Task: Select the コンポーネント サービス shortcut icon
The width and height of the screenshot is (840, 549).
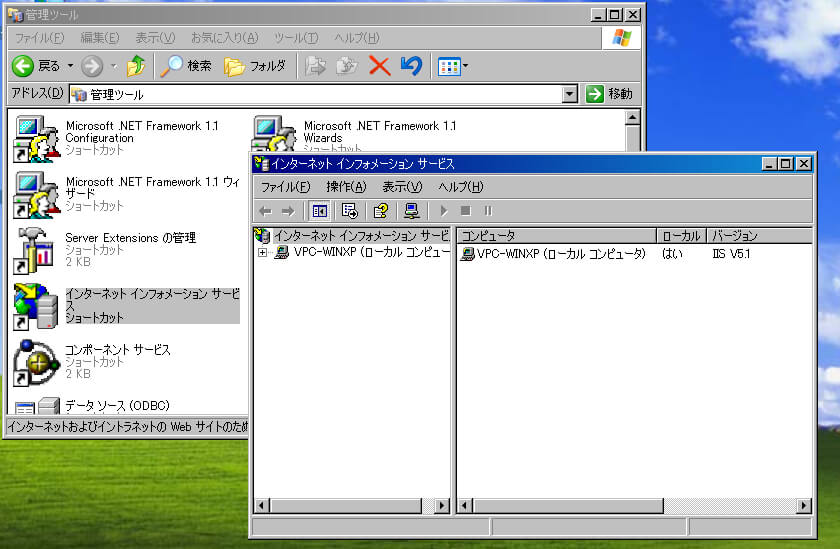Action: [x=36, y=362]
